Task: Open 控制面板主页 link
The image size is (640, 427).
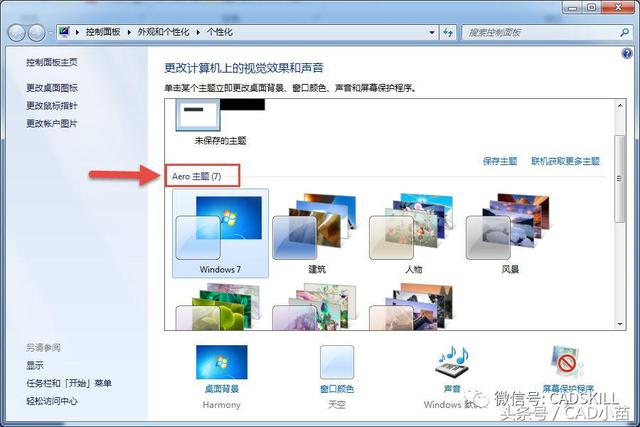Action: click(x=52, y=62)
